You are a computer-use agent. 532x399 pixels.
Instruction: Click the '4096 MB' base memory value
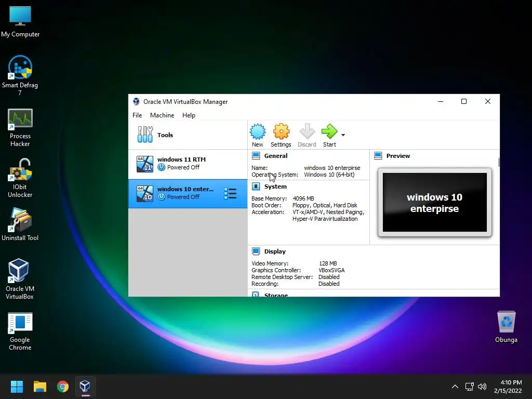303,198
